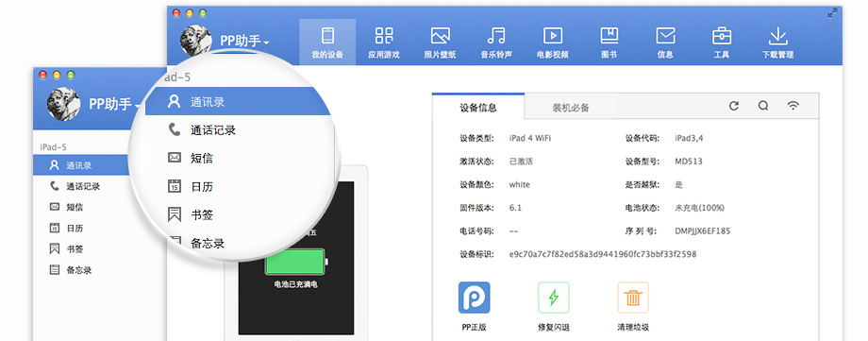Click the device identifier e9c70a7c... text
This screenshot has width=868, height=341.
click(602, 254)
